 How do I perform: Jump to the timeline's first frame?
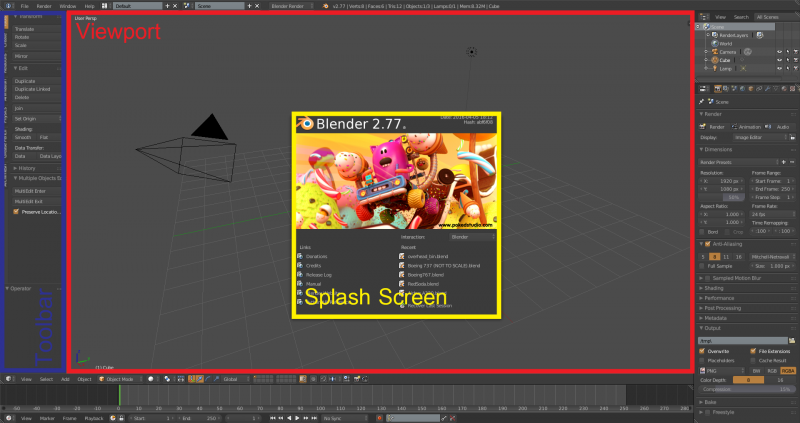click(272, 418)
